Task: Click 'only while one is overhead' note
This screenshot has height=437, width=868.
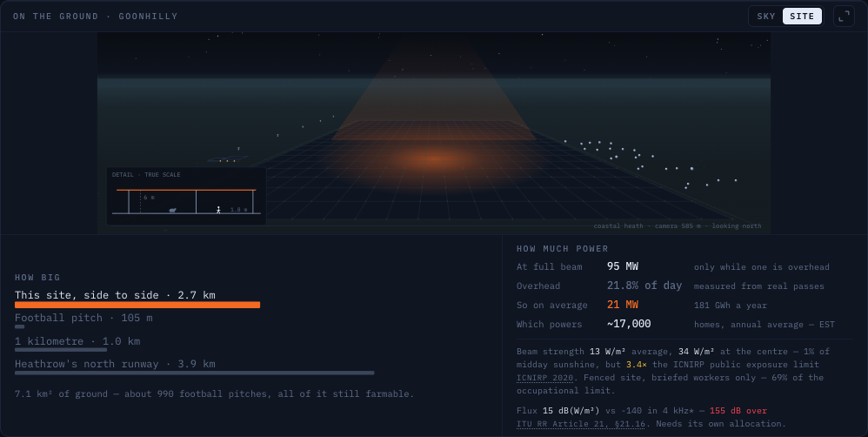Action: pyautogui.click(x=762, y=267)
